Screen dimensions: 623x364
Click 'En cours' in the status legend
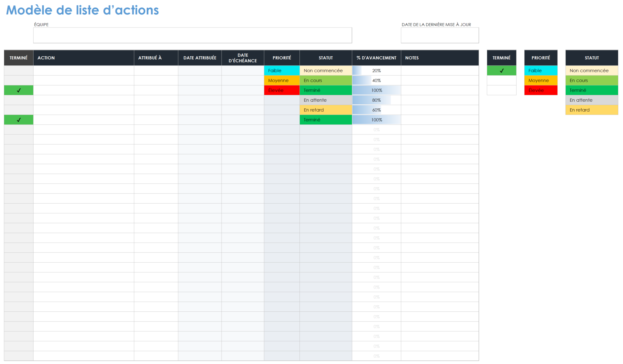[x=591, y=81]
